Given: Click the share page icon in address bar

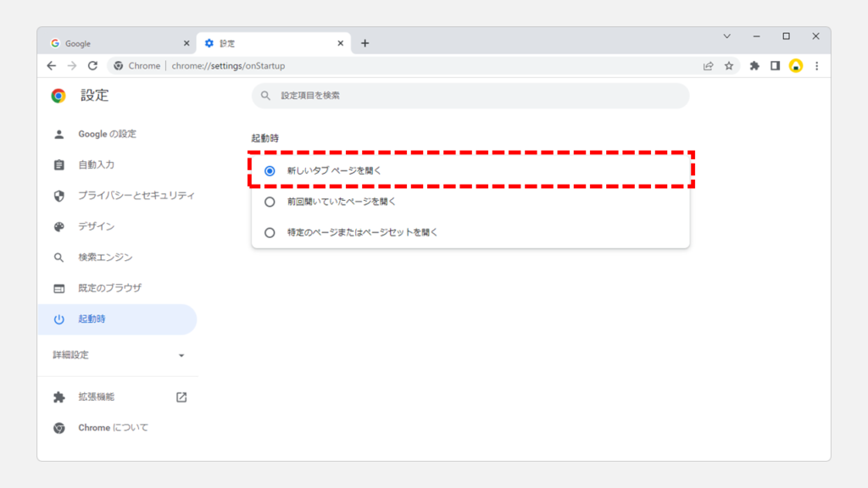Looking at the screenshot, I should click(709, 65).
